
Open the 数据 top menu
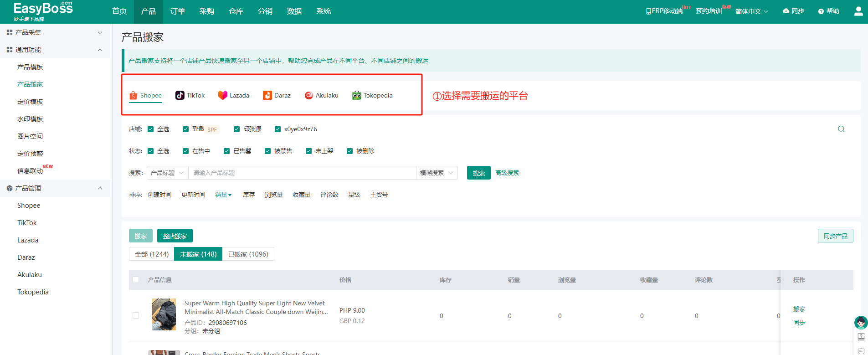[x=294, y=11]
